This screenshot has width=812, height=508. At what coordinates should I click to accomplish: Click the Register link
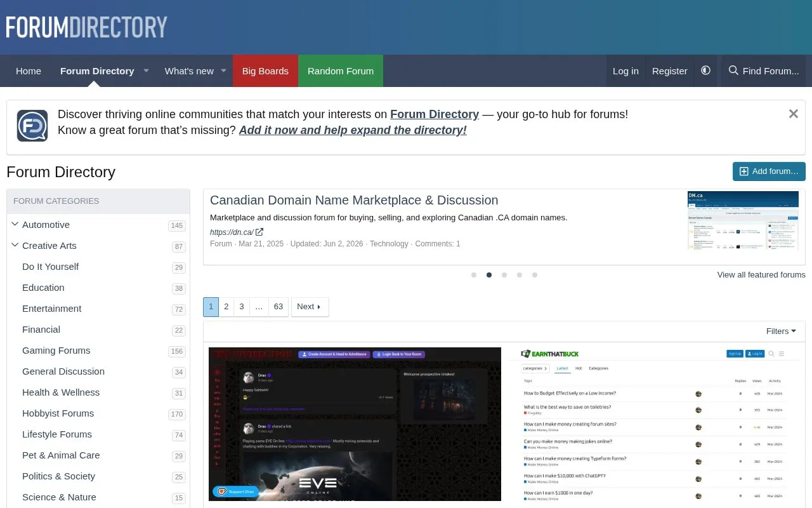[x=669, y=70]
